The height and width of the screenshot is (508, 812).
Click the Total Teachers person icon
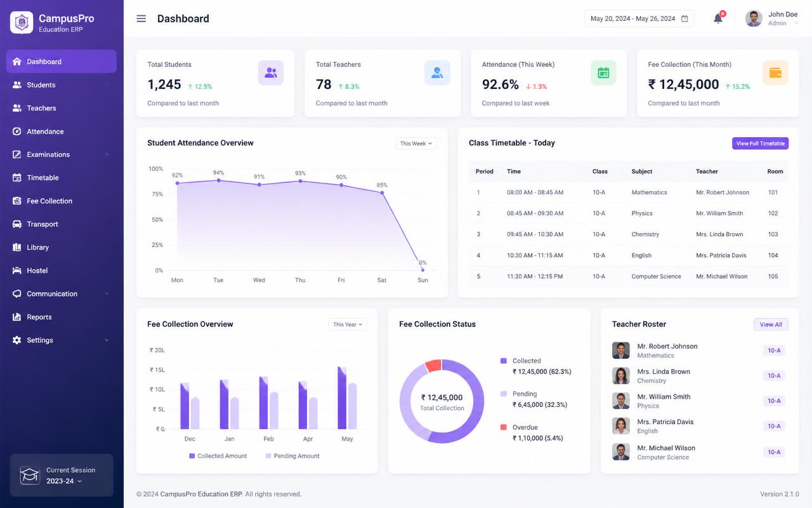point(437,73)
